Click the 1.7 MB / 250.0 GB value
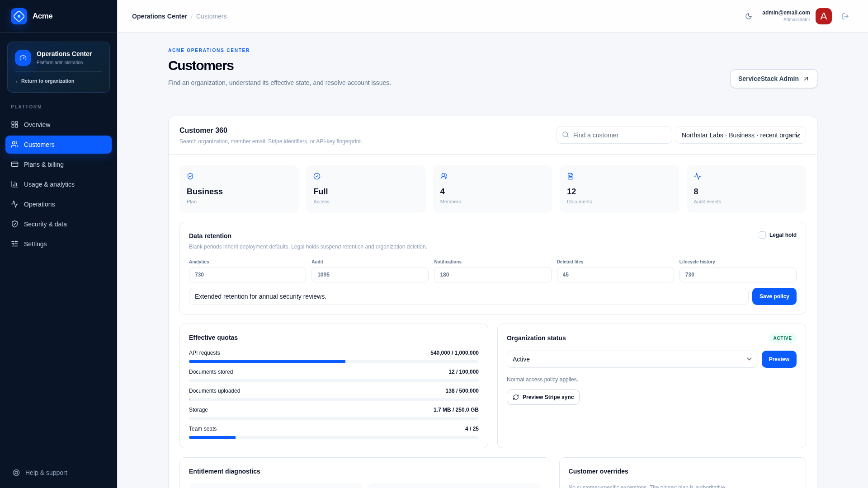The image size is (868, 488). pos(456,410)
